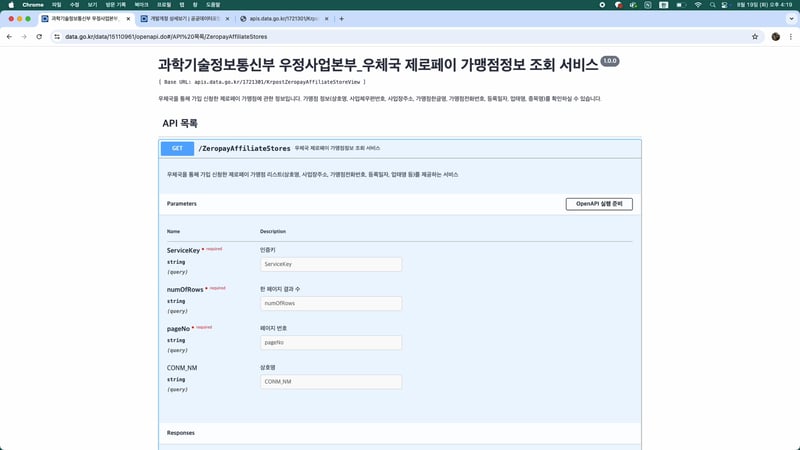Click the blue GET method badge

click(x=177, y=148)
